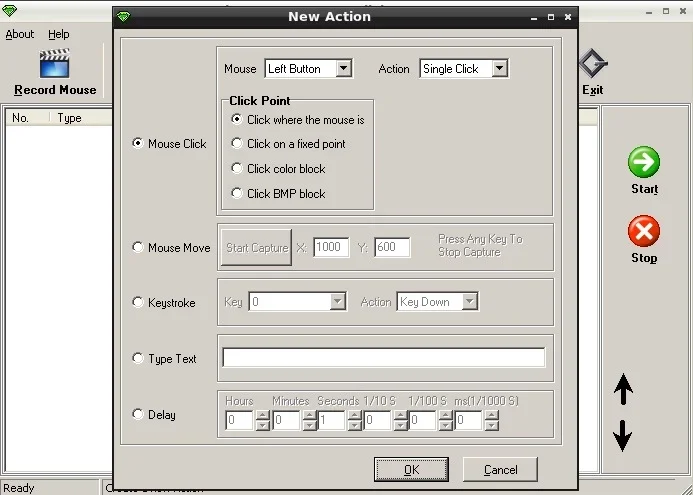Decrease the Minutes spinner value
This screenshot has height=495, width=693.
pyautogui.click(x=309, y=425)
